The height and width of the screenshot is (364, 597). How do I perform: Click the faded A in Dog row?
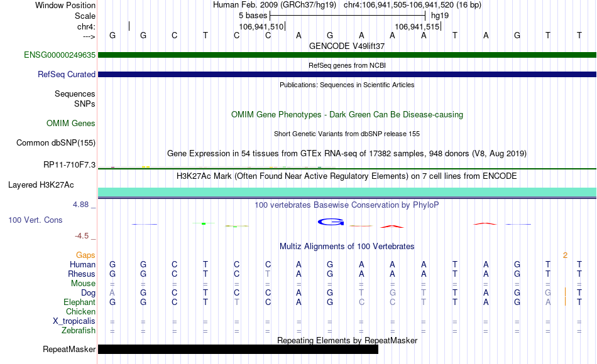click(112, 293)
